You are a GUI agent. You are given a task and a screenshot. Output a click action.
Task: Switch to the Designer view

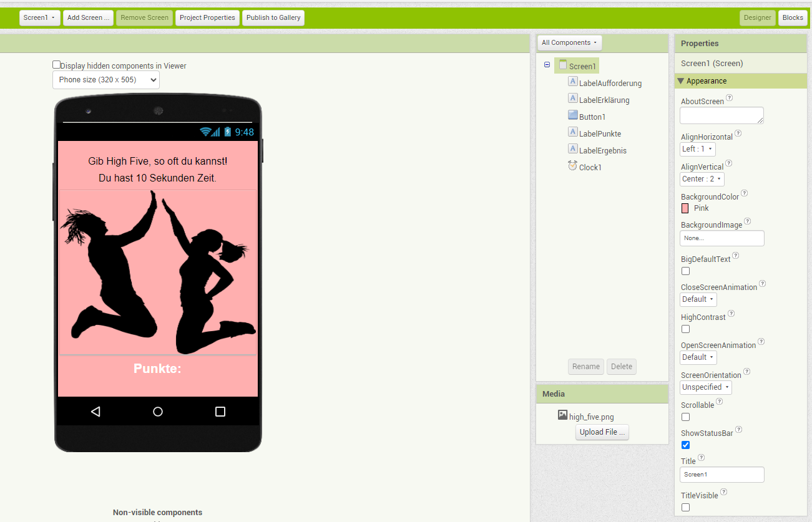758,17
